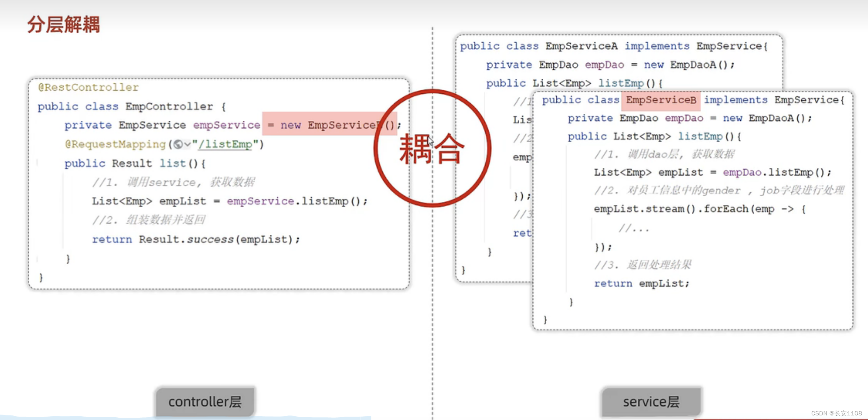868x420 pixels.
Task: Click the "/listEmp" URL link
Action: coord(225,144)
